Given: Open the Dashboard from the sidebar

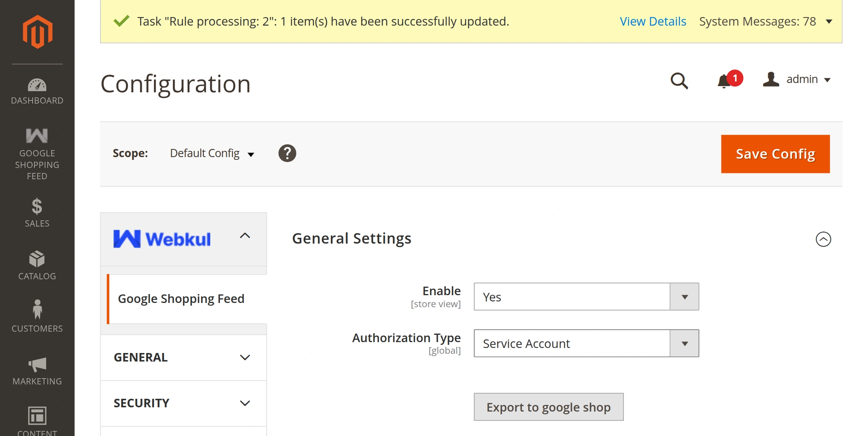Looking at the screenshot, I should coord(37,89).
